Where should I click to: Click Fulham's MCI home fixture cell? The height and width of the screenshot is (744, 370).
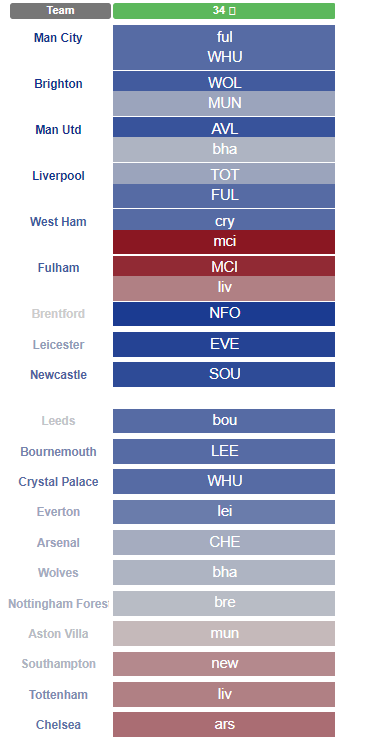point(224,266)
